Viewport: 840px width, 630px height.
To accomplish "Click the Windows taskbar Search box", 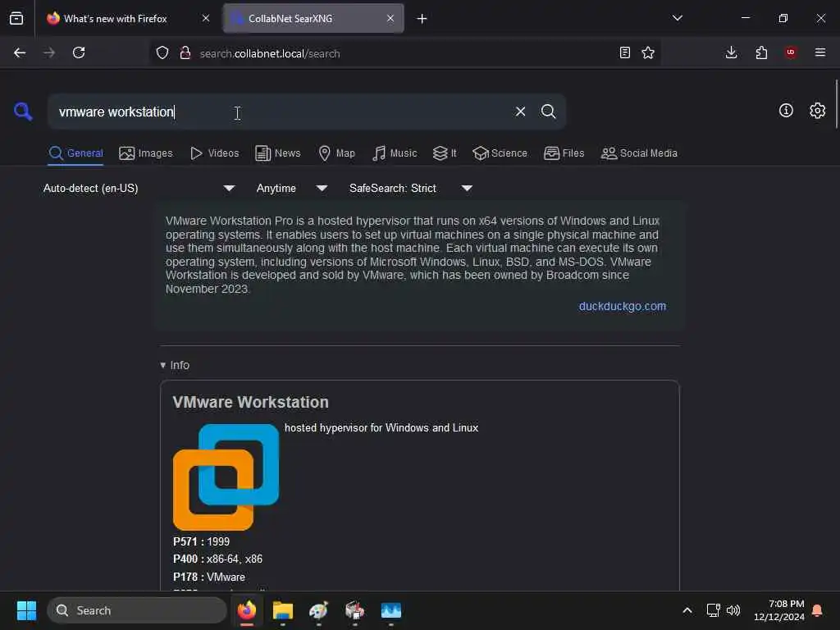I will coord(137,610).
